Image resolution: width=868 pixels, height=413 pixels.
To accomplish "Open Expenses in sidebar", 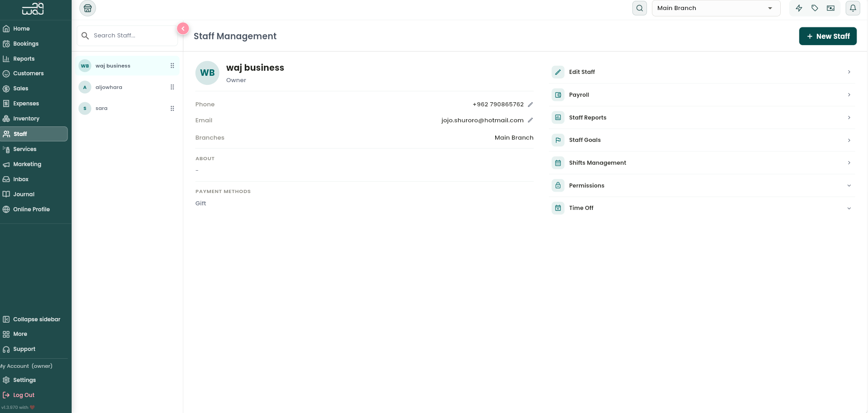I will (x=34, y=104).
